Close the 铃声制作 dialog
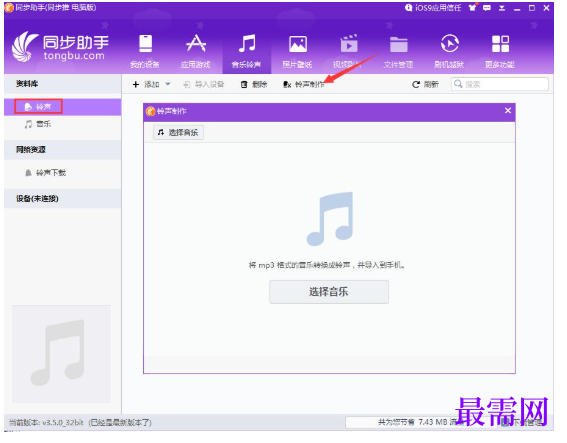 coord(508,111)
